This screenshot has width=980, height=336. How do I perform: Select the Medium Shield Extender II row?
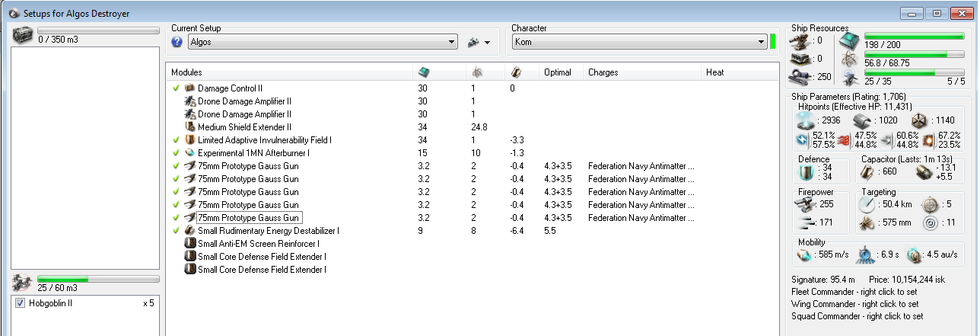tap(473, 127)
